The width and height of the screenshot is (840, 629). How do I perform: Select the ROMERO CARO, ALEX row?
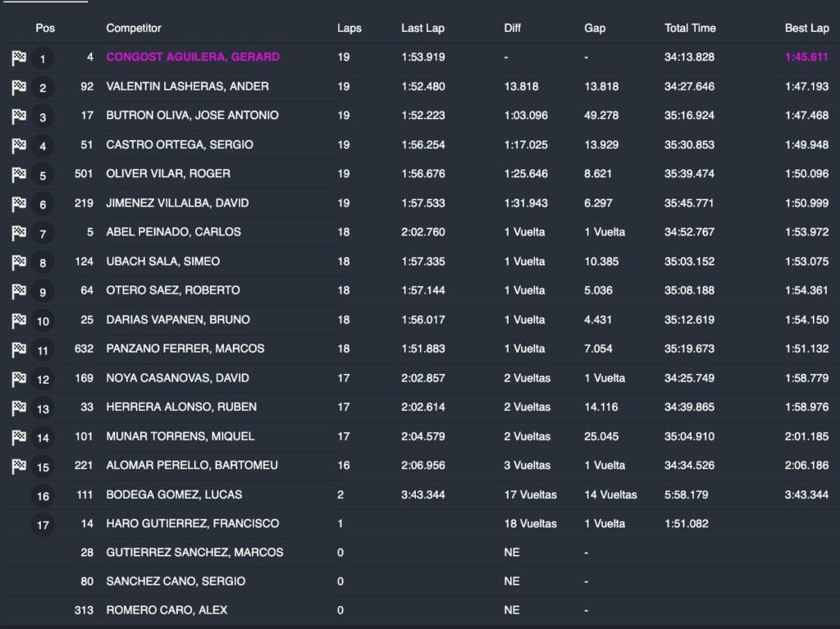[167, 610]
